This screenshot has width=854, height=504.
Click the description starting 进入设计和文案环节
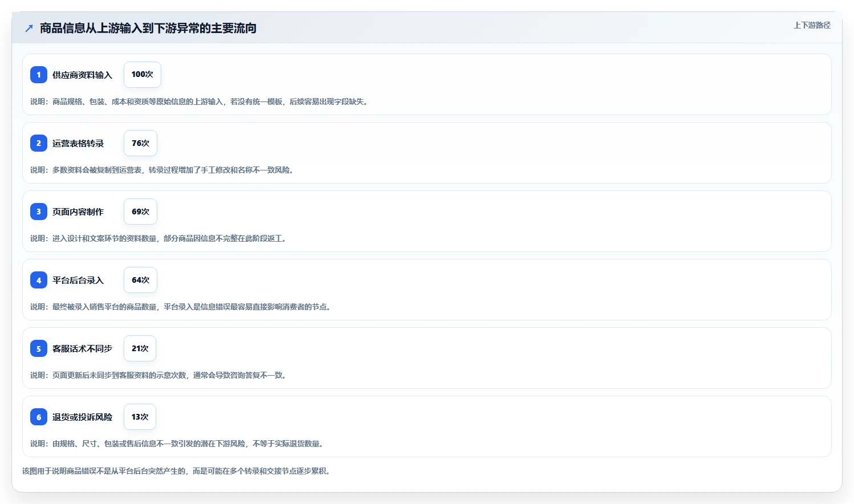coord(160,238)
